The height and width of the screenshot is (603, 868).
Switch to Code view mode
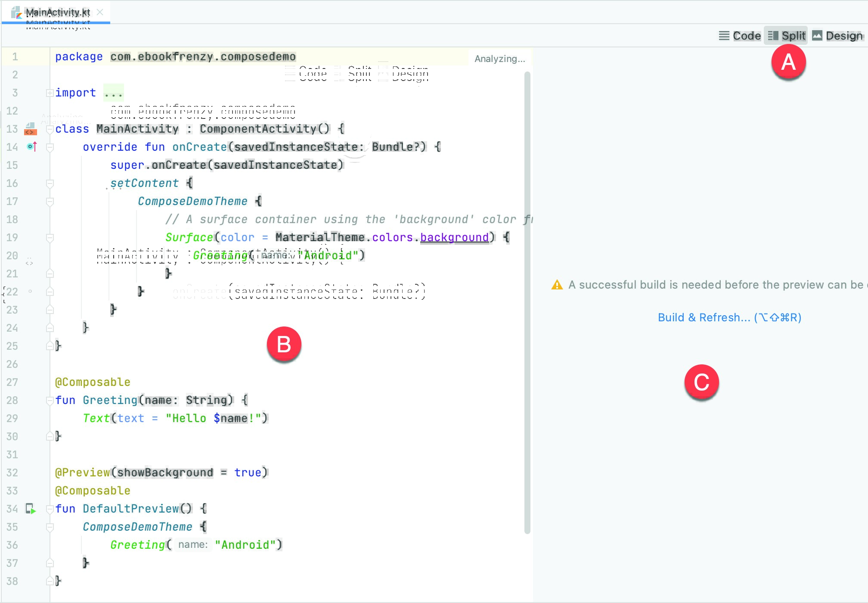[740, 36]
